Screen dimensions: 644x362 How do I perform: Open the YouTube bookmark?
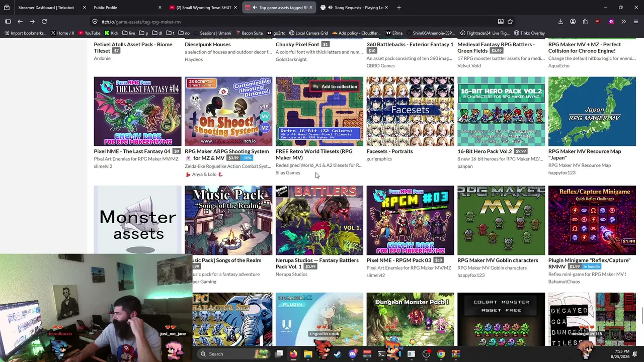(89, 33)
